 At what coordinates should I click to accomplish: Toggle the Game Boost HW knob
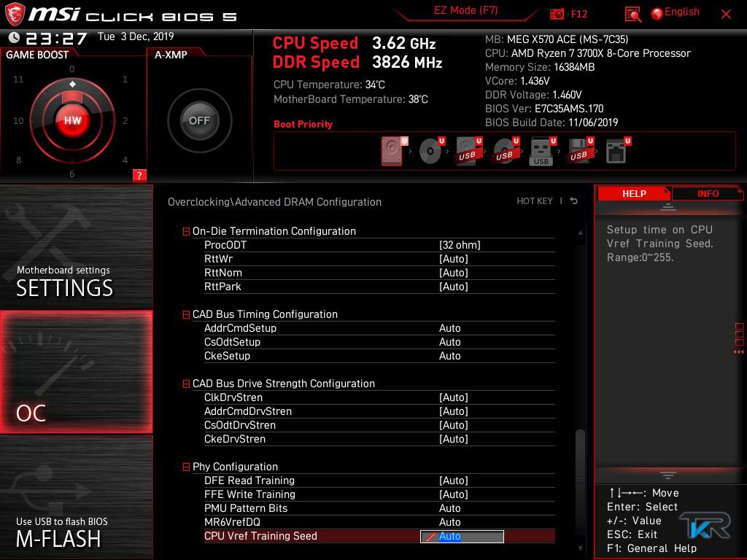(x=72, y=120)
